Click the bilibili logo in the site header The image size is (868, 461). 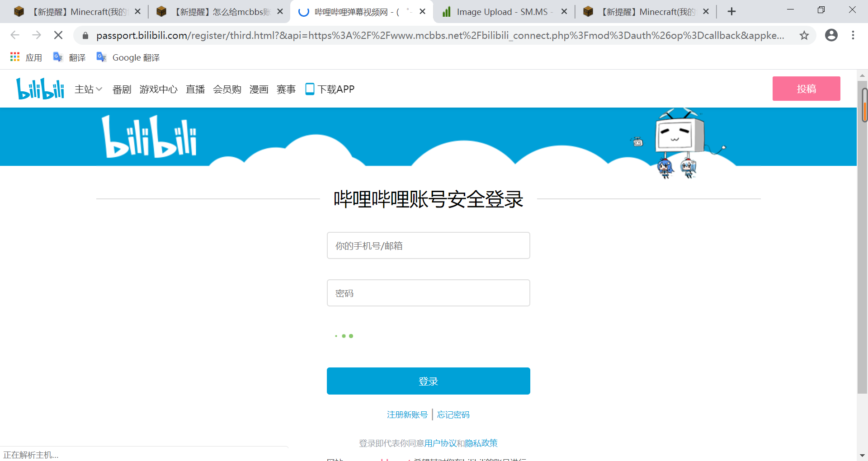click(40, 89)
